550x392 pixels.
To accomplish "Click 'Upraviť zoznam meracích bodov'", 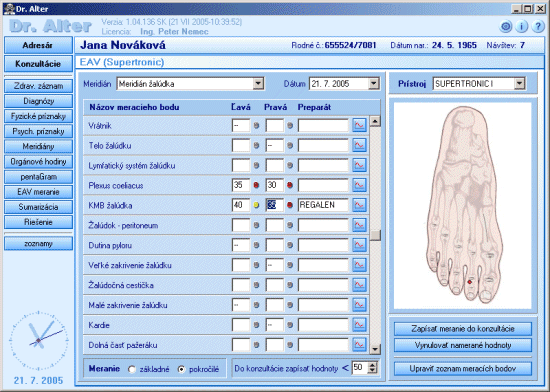I will tap(463, 369).
